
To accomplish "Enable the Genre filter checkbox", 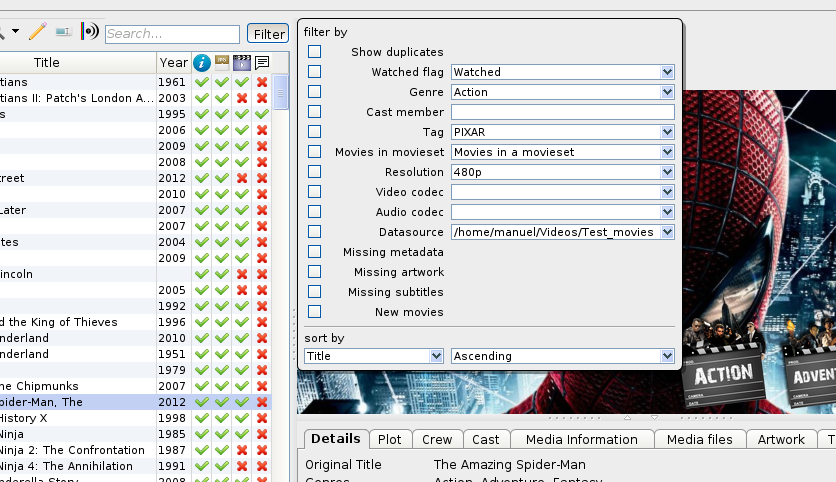I will pyautogui.click(x=315, y=91).
